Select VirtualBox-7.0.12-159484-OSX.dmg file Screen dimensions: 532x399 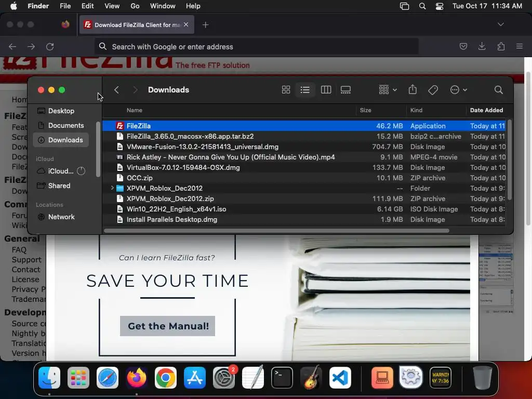point(303,168)
